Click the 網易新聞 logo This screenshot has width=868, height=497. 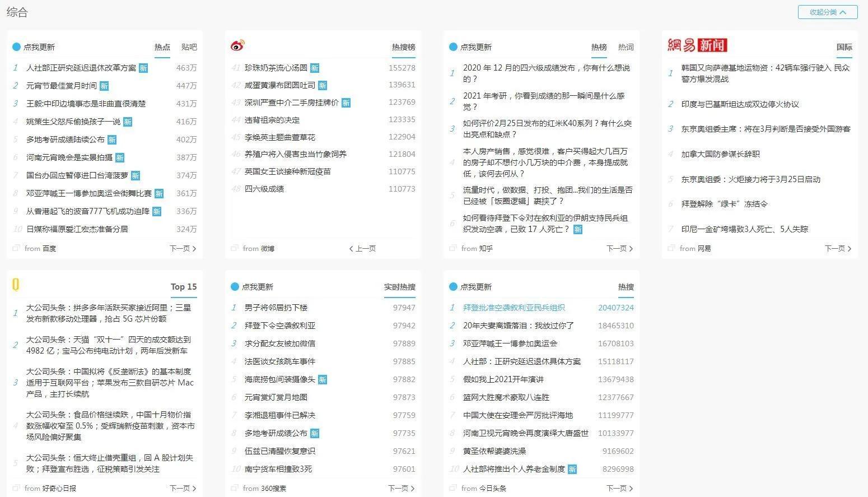(697, 45)
